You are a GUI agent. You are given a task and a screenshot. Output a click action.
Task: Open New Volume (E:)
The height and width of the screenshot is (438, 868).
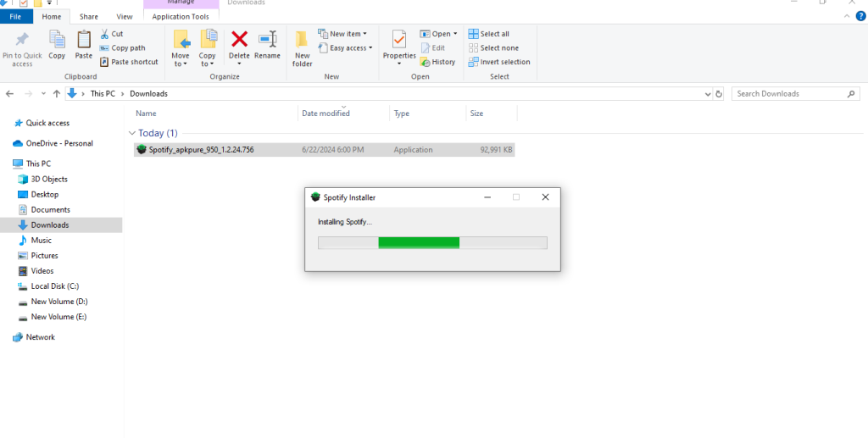point(53,317)
